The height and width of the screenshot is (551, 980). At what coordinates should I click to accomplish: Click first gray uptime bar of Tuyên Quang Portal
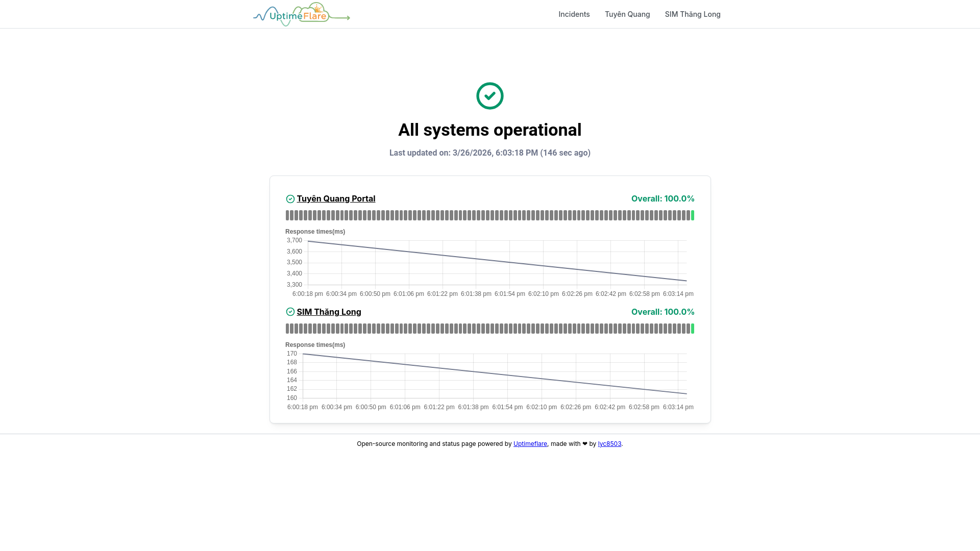point(287,215)
